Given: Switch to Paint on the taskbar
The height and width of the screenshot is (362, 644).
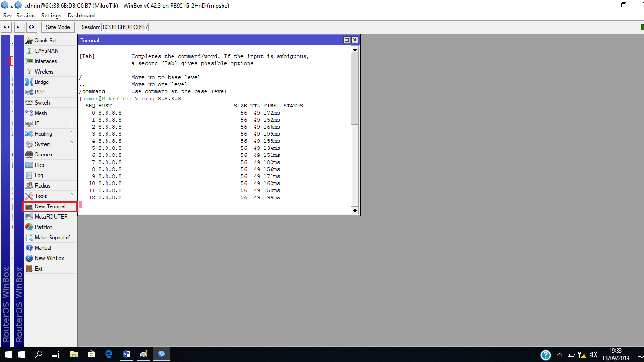Looking at the screenshot, I should click(x=144, y=354).
